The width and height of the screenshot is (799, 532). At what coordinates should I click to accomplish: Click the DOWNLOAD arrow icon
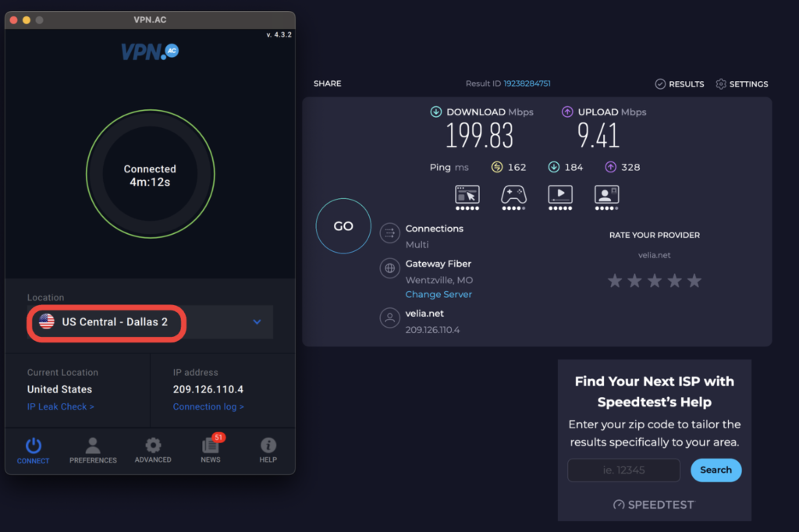pyautogui.click(x=435, y=112)
